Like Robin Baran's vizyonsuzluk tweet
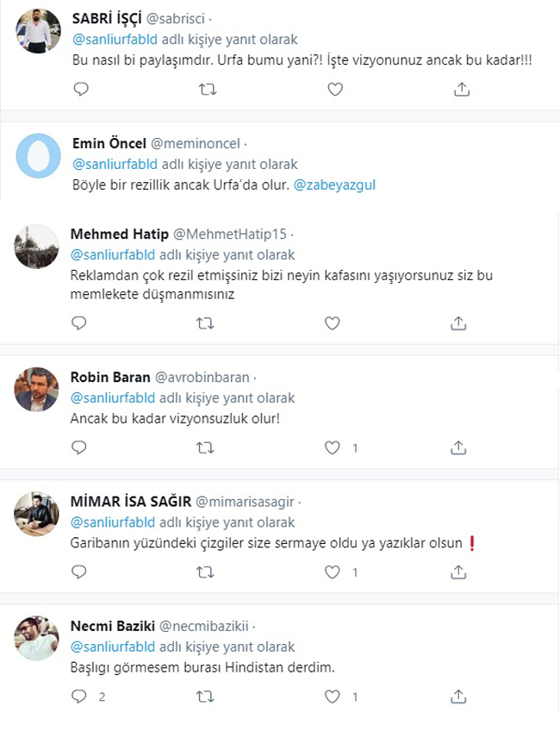 click(x=332, y=447)
